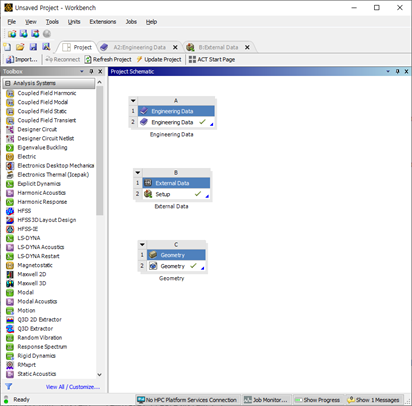Pin the Toolbox panel
The width and height of the screenshot is (412, 406).
pyautogui.click(x=91, y=71)
